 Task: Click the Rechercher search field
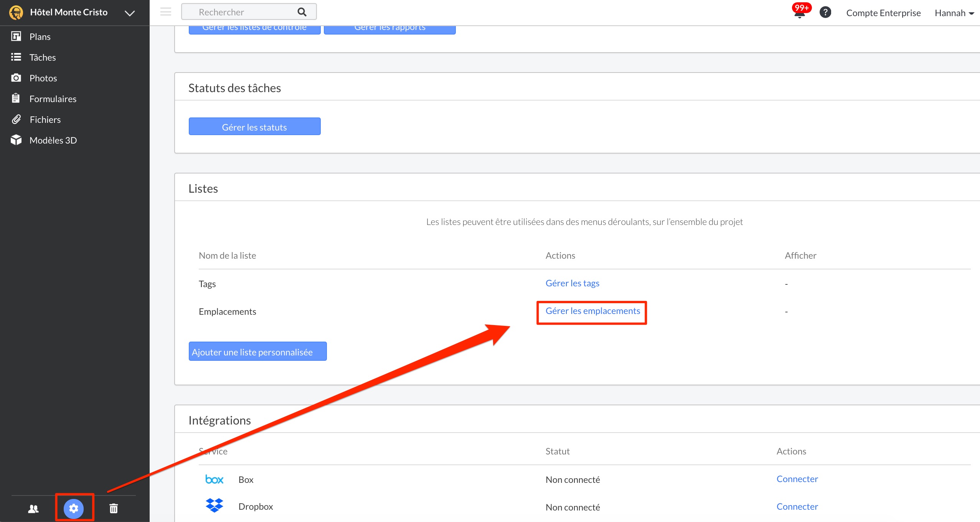point(249,12)
